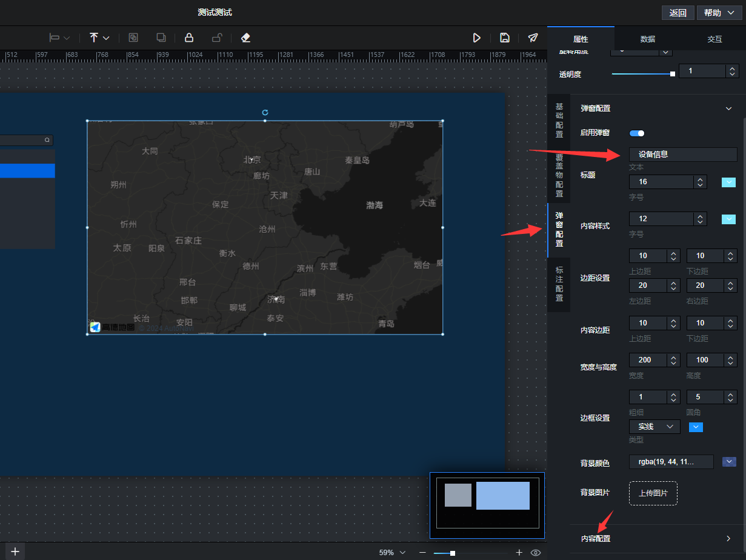Click the publish paper-plane icon

533,38
